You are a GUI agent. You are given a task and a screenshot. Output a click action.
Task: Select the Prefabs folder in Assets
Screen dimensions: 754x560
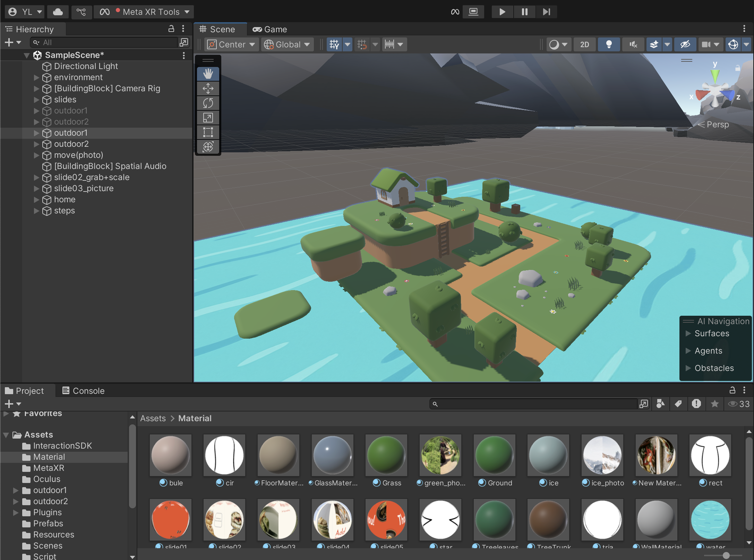coord(48,524)
